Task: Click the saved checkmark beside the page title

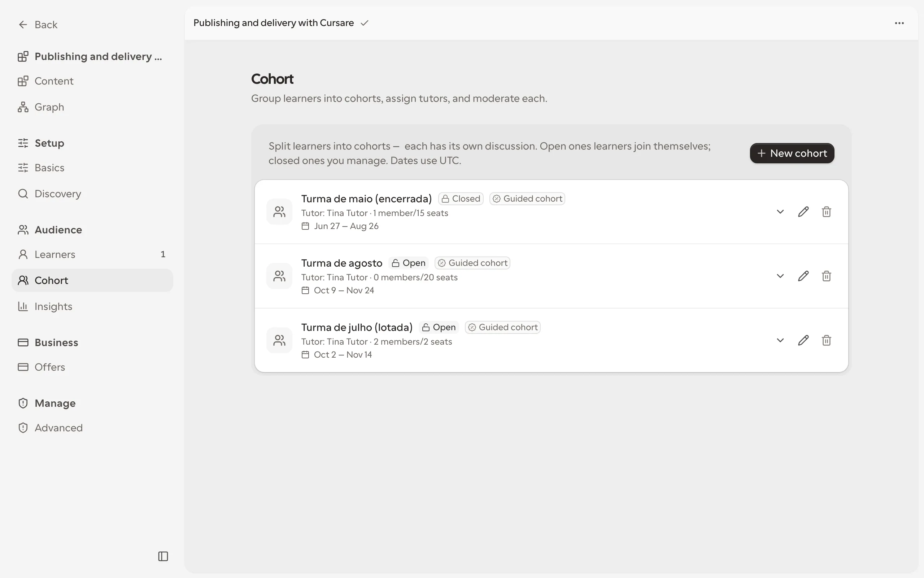Action: (365, 23)
